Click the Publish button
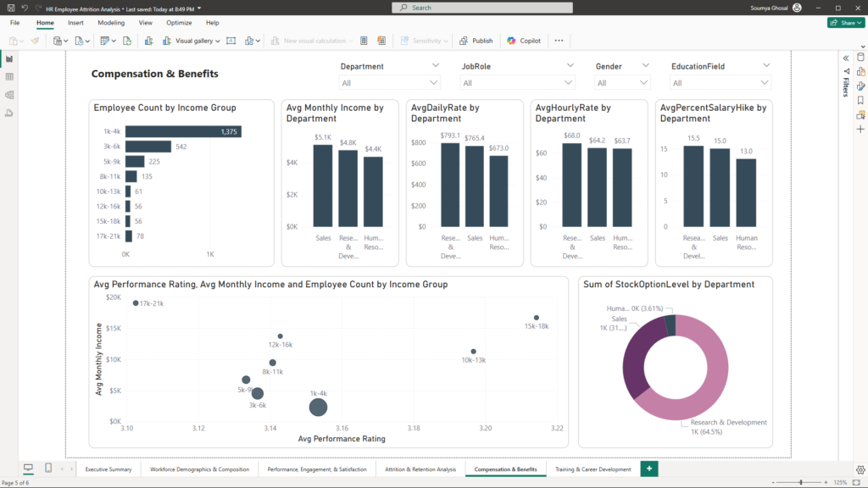 coord(476,41)
